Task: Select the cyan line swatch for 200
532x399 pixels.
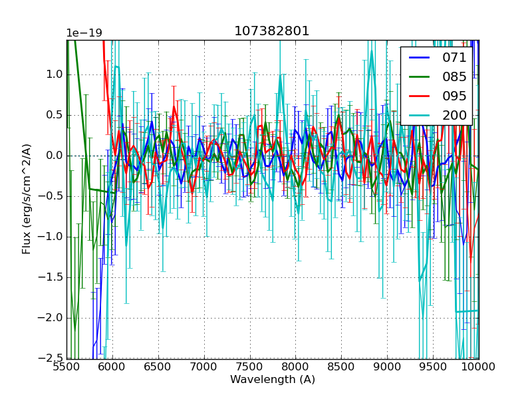Action: point(419,115)
